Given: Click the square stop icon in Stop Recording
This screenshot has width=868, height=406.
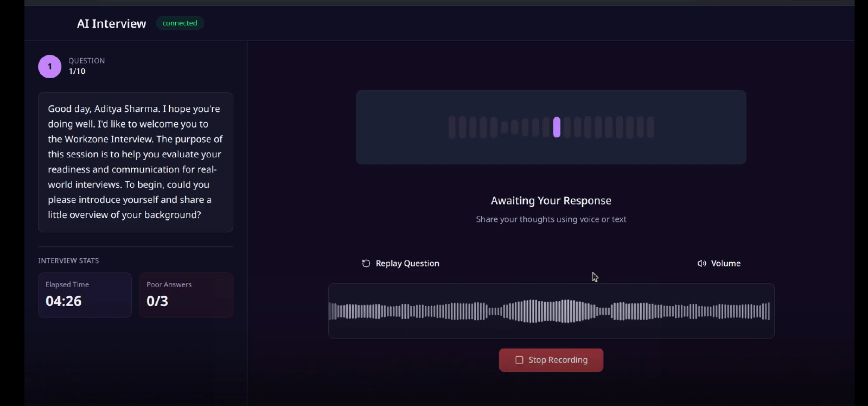Looking at the screenshot, I should coord(519,360).
